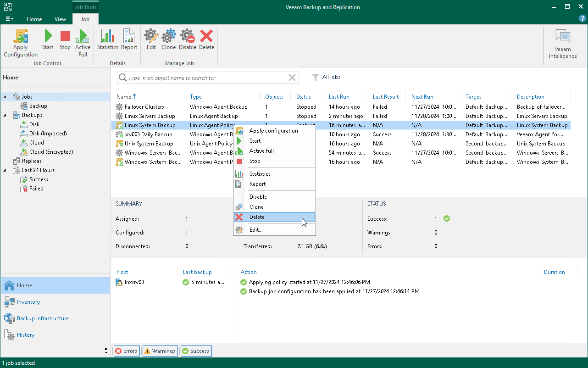Toggle the Warnings filter button
Image resolution: width=588 pixels, height=368 pixels.
coord(160,351)
